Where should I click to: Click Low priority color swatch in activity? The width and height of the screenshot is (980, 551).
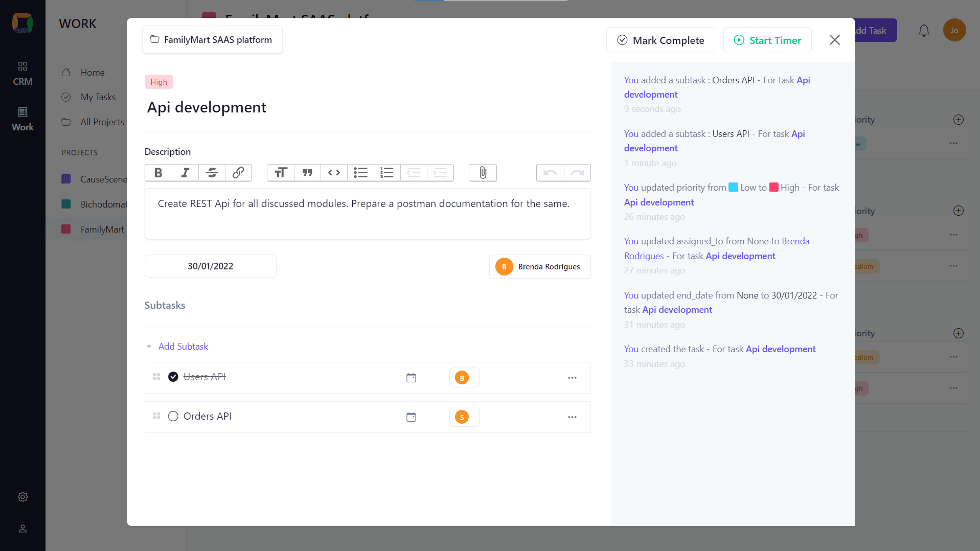(733, 187)
